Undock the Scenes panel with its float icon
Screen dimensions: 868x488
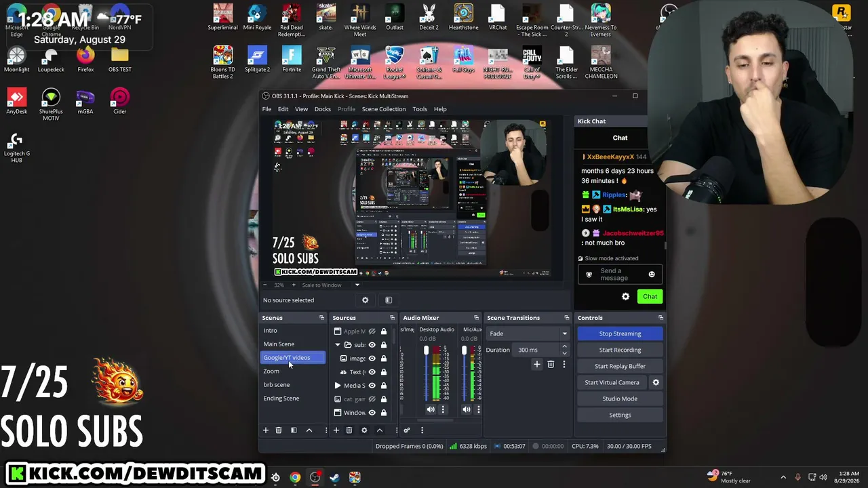pyautogui.click(x=321, y=318)
